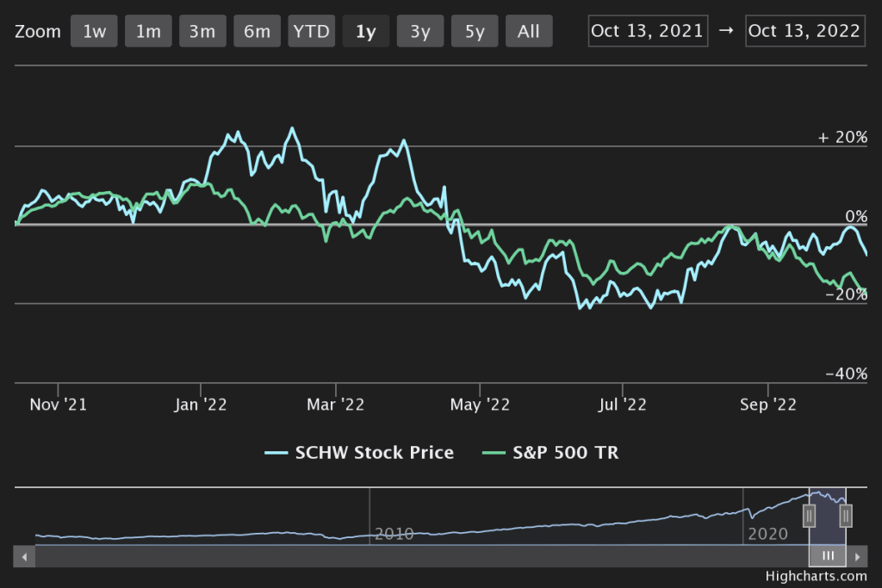Viewport: 882px width, 588px height.
Task: Choose the 6m zoom option
Action: point(257,32)
